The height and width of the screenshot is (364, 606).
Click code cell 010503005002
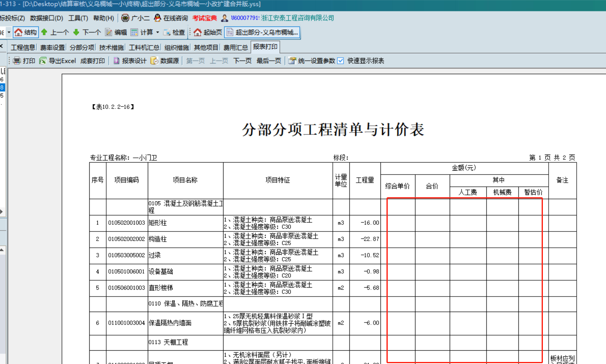pos(127,255)
